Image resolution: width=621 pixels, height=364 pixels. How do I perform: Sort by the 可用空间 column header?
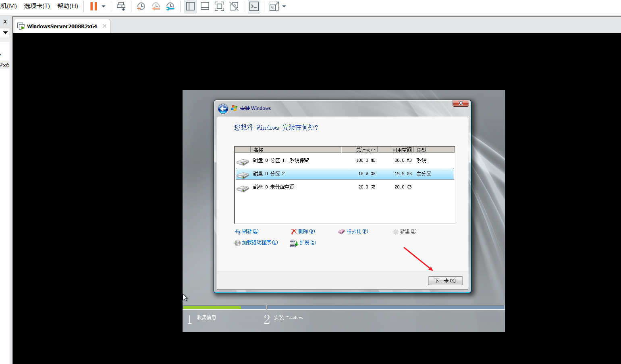tap(395, 150)
